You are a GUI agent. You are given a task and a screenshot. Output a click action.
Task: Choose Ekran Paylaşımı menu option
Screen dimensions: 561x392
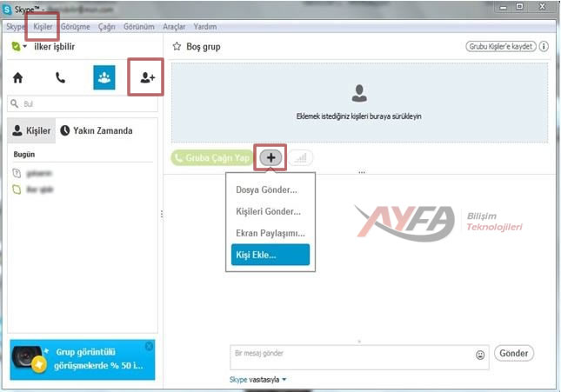pyautogui.click(x=270, y=233)
